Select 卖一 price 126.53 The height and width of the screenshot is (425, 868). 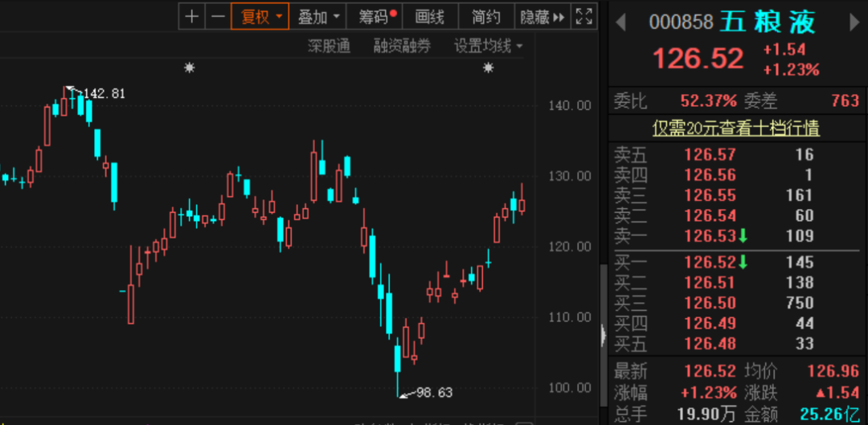(x=710, y=236)
